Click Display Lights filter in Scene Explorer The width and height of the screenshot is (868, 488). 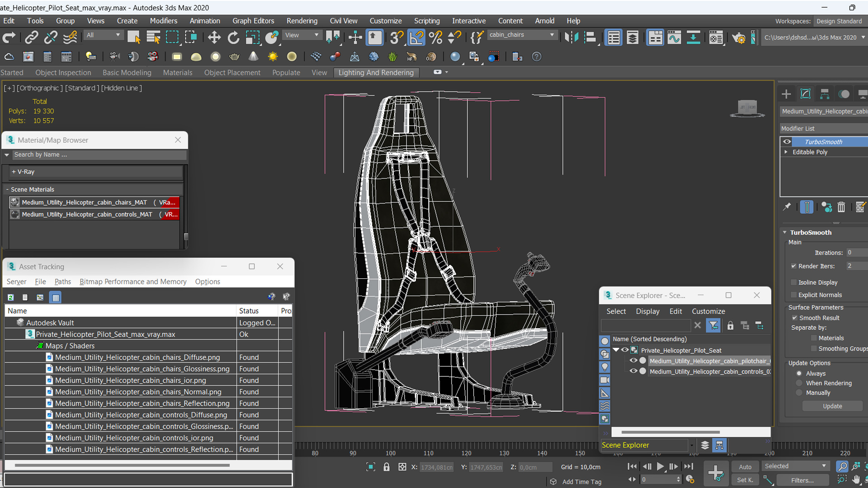[604, 367]
